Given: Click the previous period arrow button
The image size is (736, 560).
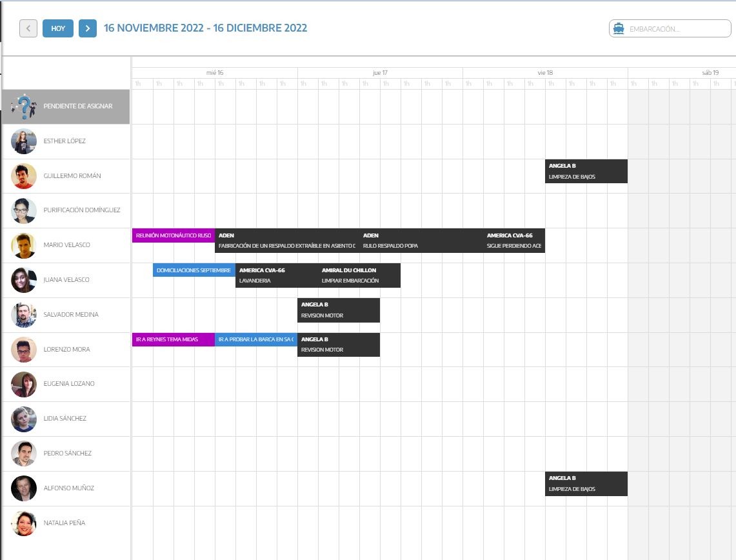Looking at the screenshot, I should 28,28.
